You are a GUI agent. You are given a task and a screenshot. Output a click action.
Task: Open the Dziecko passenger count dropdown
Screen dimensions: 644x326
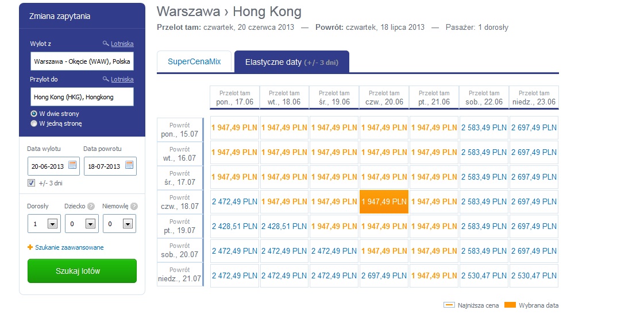82,224
